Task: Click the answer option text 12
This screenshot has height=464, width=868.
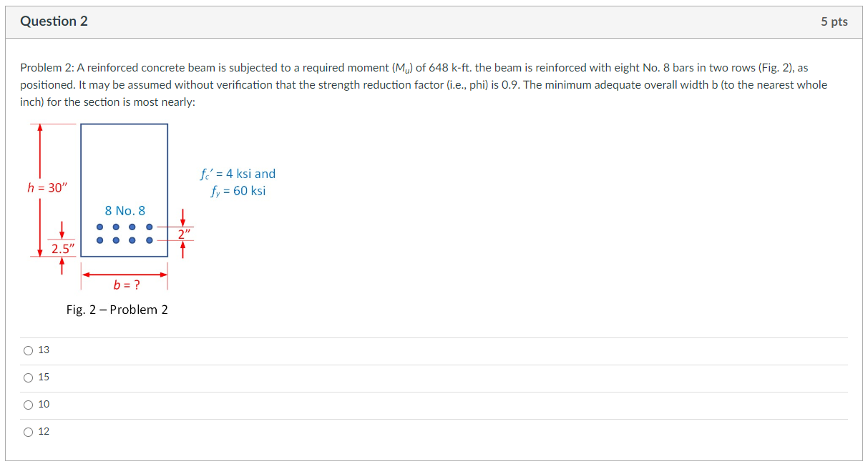Action: point(42,431)
